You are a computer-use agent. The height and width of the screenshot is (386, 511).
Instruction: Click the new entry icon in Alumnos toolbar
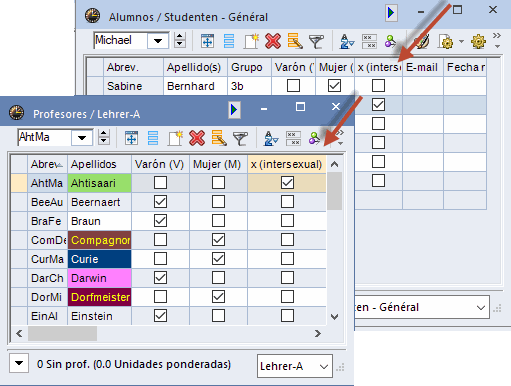[251, 41]
